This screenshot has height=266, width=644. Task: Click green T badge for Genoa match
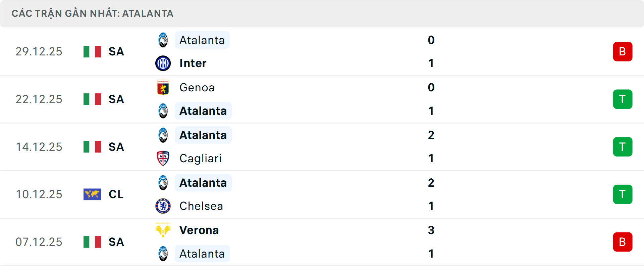click(623, 99)
